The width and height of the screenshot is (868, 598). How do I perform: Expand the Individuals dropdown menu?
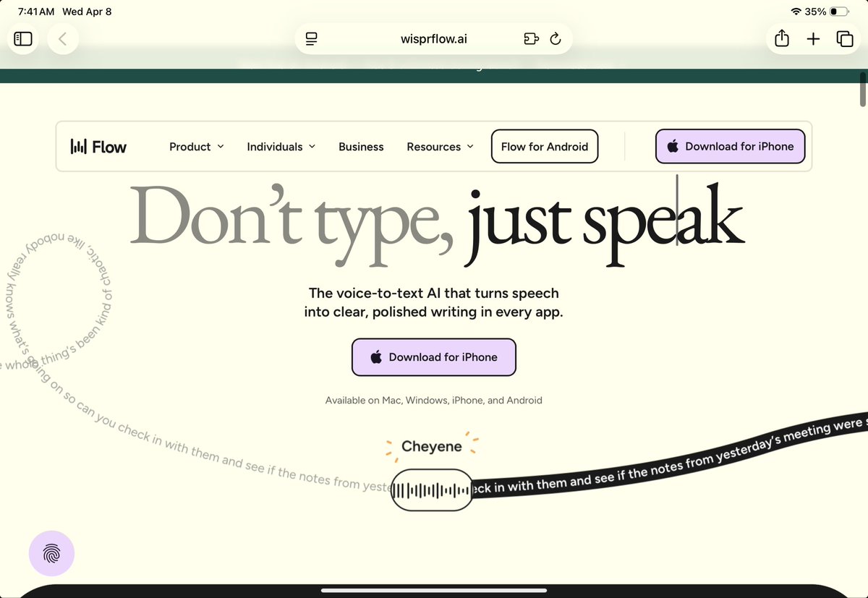point(281,147)
